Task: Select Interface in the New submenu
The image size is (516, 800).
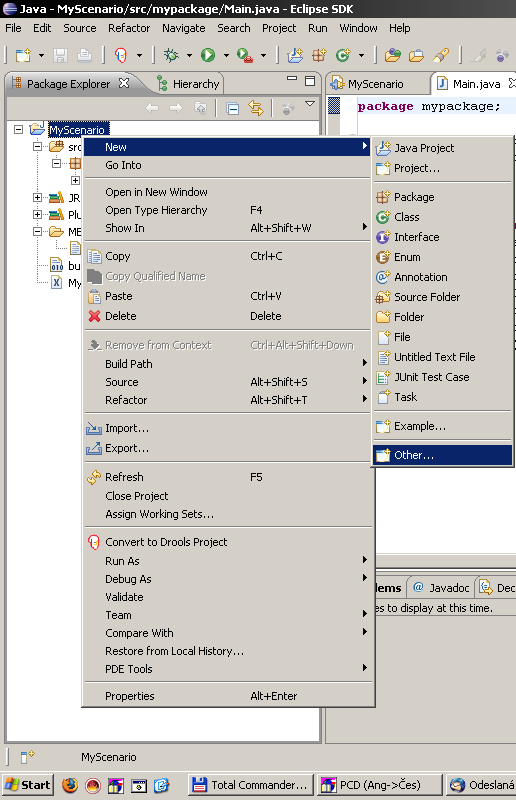Action: [x=443, y=237]
